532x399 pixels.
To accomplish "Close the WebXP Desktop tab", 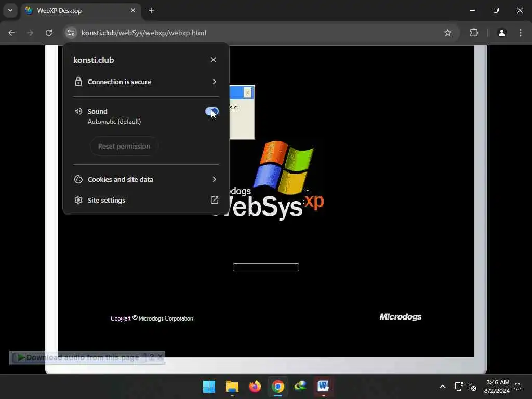I will [x=133, y=10].
